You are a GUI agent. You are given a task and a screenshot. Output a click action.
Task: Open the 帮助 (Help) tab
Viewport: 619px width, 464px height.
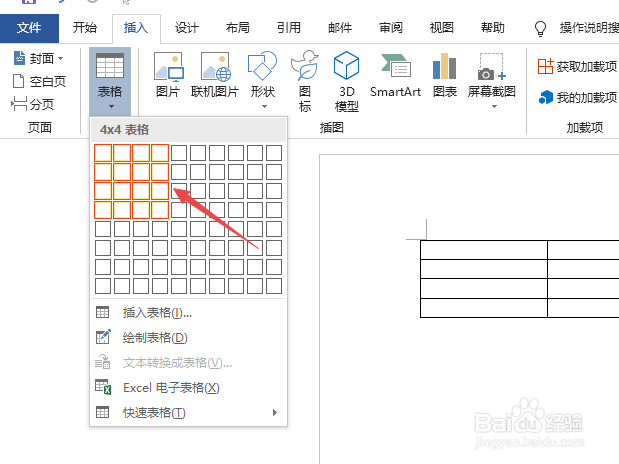pyautogui.click(x=493, y=28)
